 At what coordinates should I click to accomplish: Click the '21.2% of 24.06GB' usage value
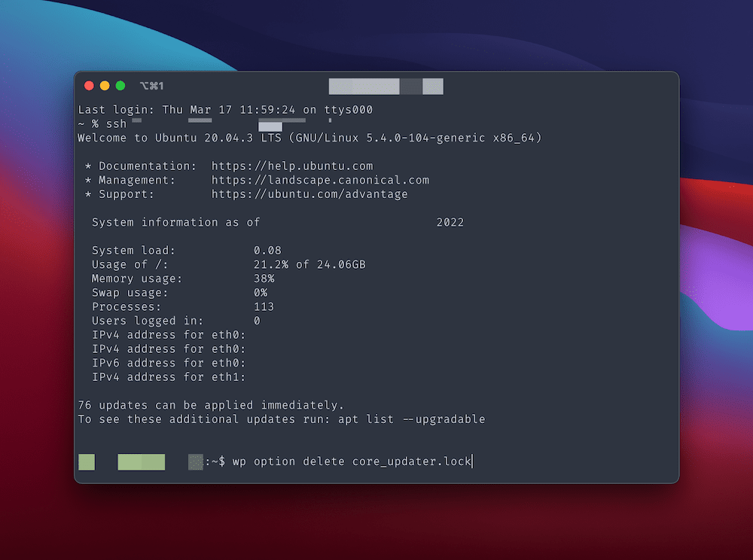(309, 264)
